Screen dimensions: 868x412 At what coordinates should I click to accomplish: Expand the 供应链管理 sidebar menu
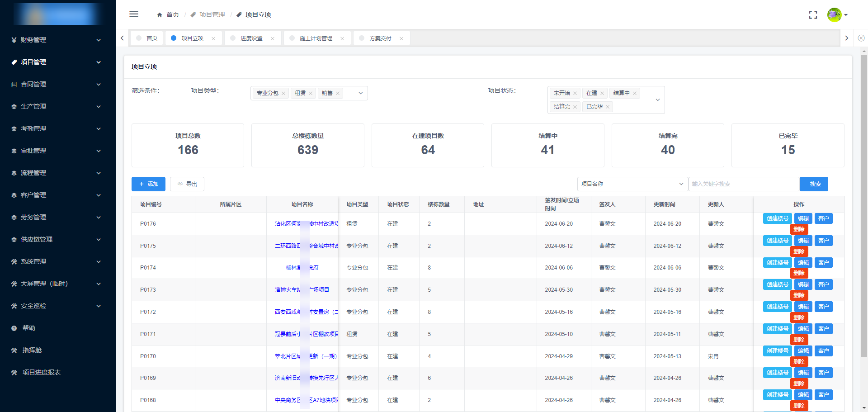pos(58,239)
